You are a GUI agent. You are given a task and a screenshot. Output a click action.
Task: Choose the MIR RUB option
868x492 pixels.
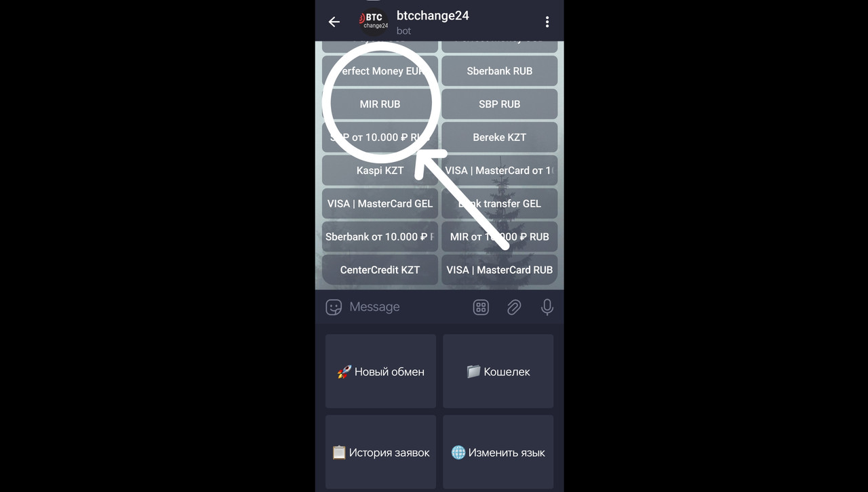click(x=380, y=104)
